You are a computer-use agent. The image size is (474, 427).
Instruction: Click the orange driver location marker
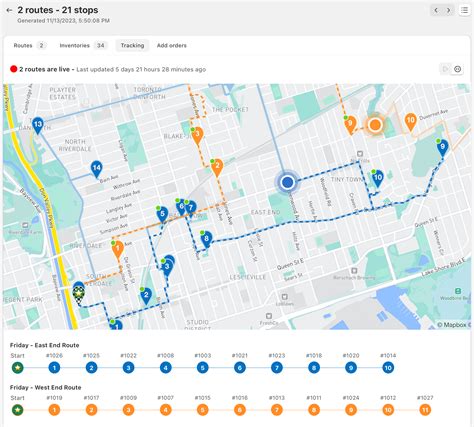point(375,125)
